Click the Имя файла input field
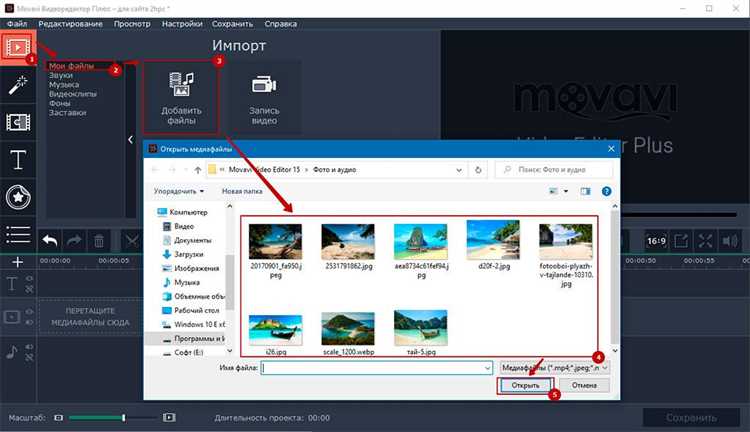750x432 pixels. pos(377,368)
